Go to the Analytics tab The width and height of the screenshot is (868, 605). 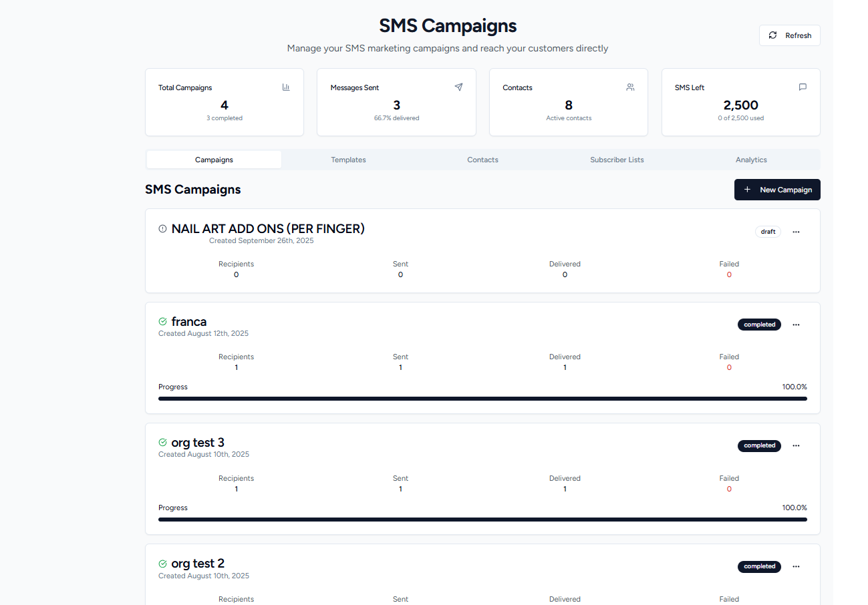point(751,160)
